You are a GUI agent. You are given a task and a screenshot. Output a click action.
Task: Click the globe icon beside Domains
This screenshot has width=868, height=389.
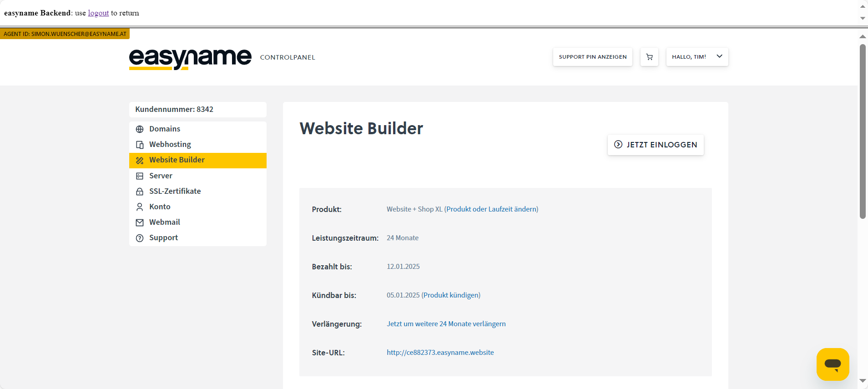coord(140,129)
